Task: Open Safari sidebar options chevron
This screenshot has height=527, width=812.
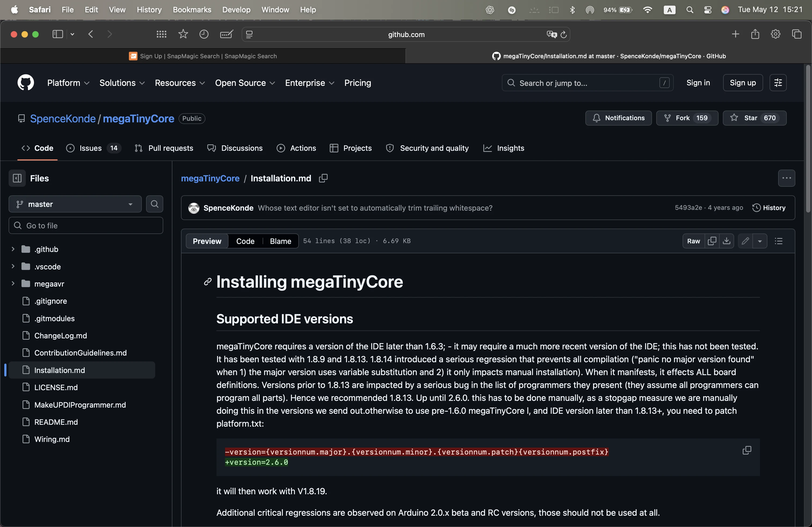Action: coord(72,34)
